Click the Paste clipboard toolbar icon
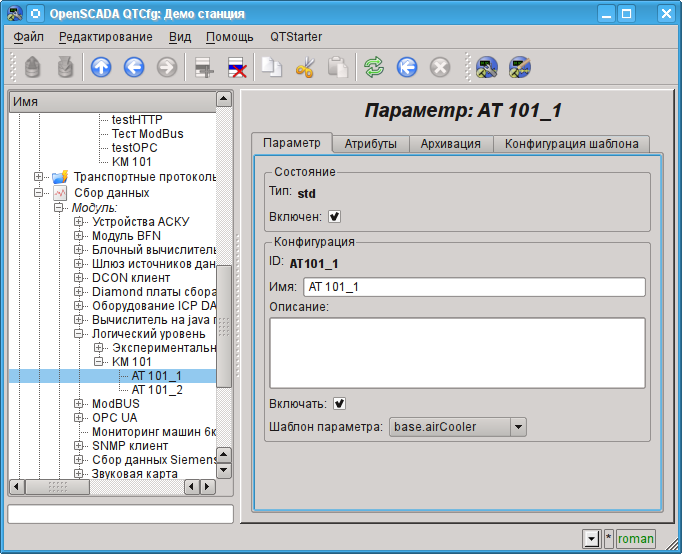This screenshot has width=682, height=554. (338, 67)
